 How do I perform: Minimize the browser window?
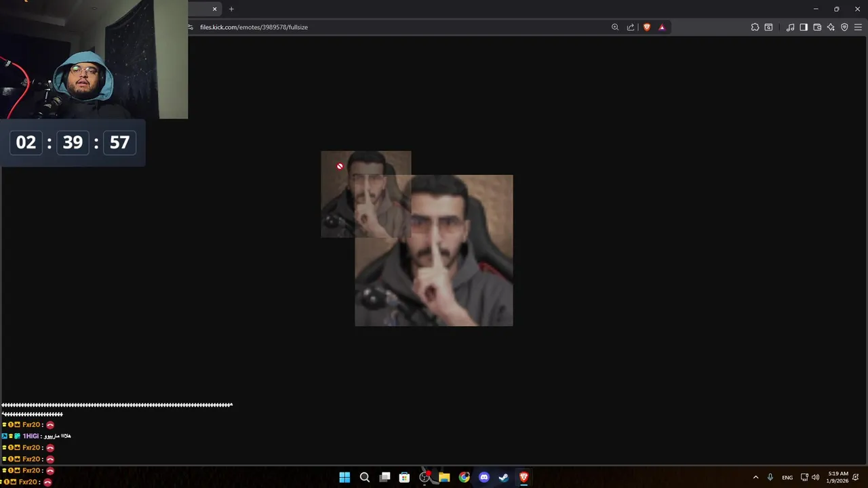coord(816,9)
